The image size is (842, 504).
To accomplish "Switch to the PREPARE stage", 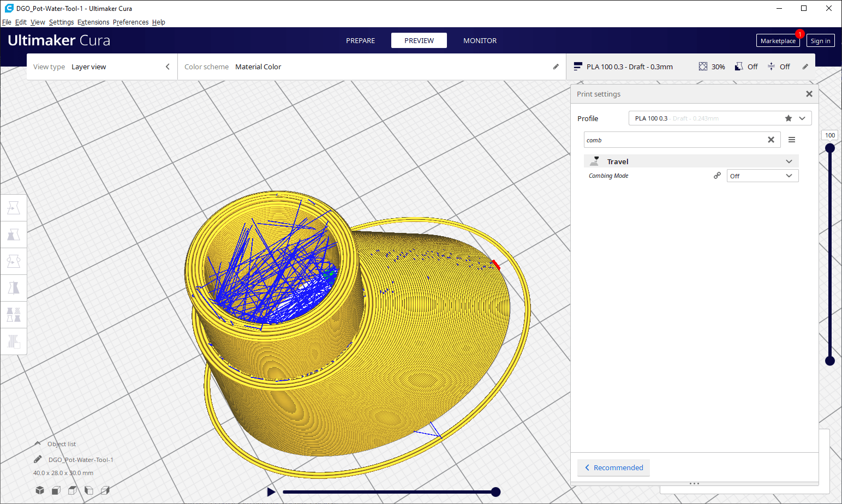I will pyautogui.click(x=360, y=40).
